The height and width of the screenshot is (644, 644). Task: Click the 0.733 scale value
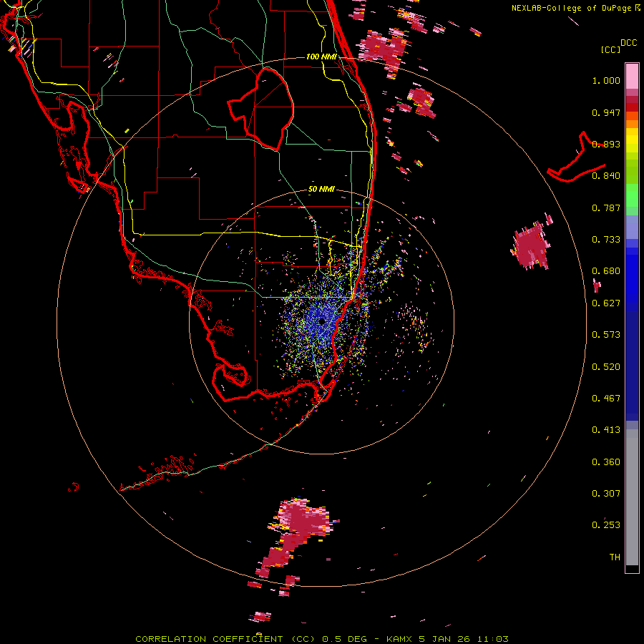tap(606, 240)
